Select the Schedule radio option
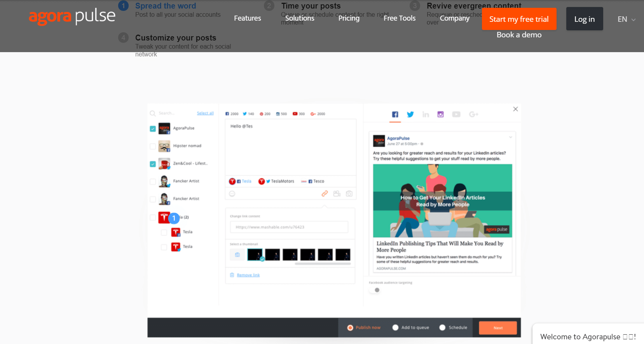Viewport: 644px width, 344px height. tap(442, 328)
